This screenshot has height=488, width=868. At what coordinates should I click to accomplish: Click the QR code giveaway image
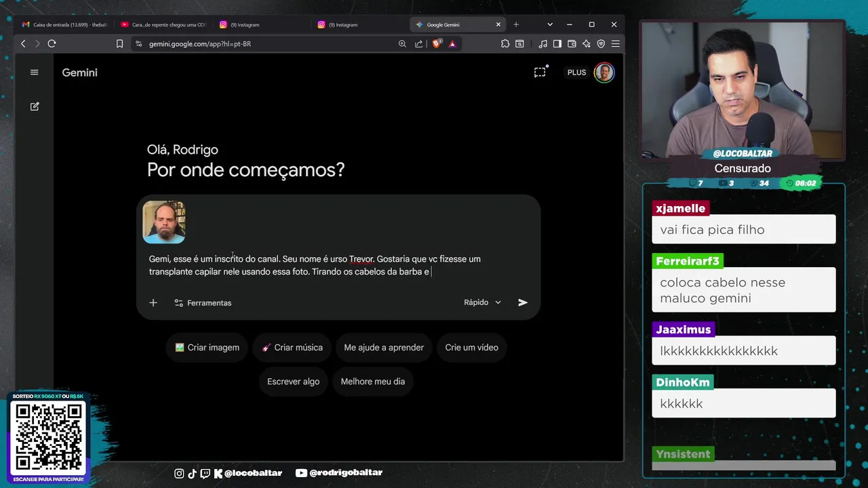click(48, 438)
